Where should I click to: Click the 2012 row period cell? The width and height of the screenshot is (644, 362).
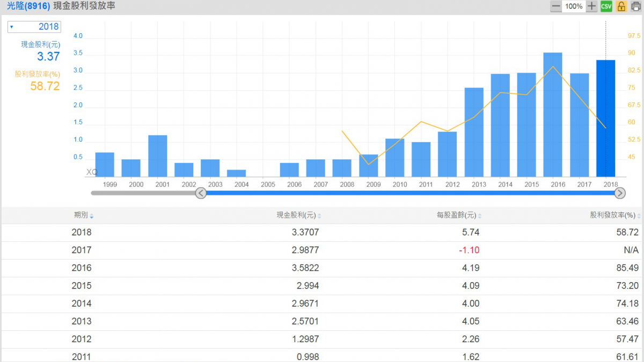(x=82, y=339)
